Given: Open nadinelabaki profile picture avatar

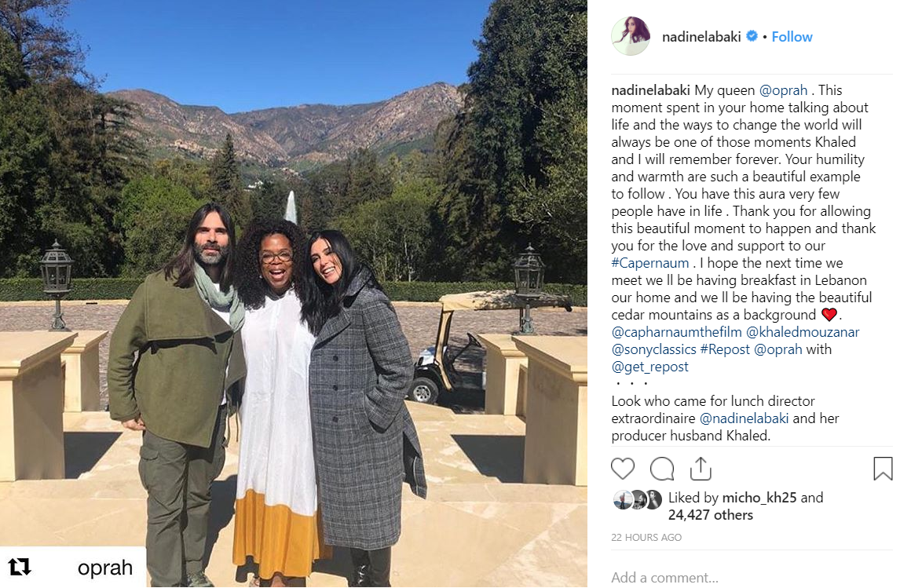Looking at the screenshot, I should [x=630, y=36].
